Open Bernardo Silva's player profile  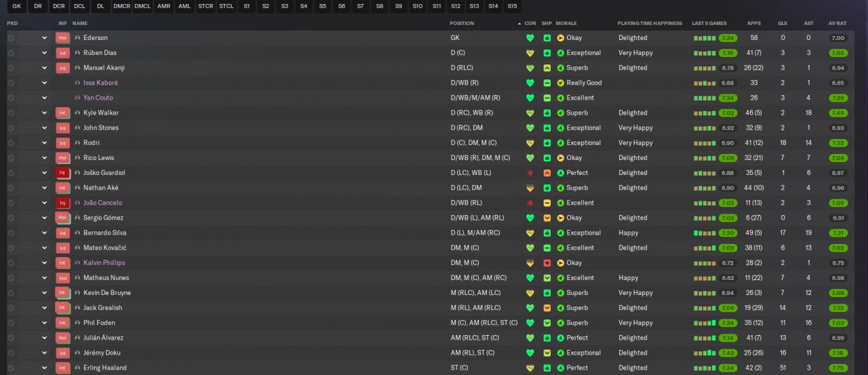point(104,233)
